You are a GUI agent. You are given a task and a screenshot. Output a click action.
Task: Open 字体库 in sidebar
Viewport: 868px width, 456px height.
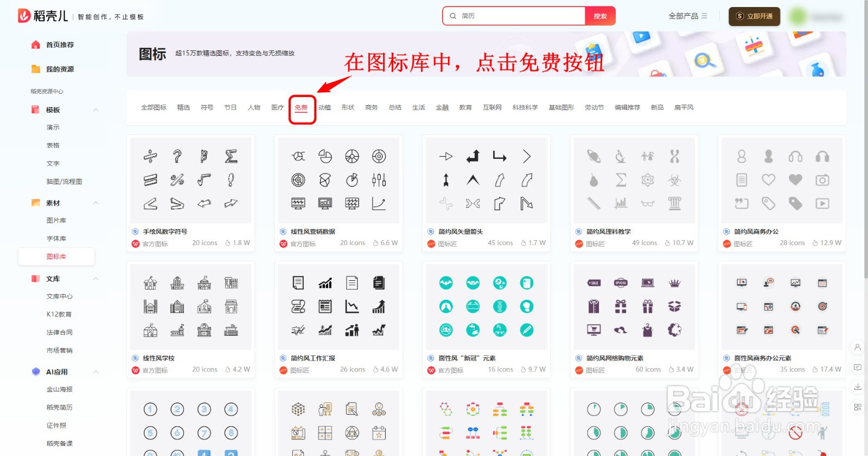[56, 239]
